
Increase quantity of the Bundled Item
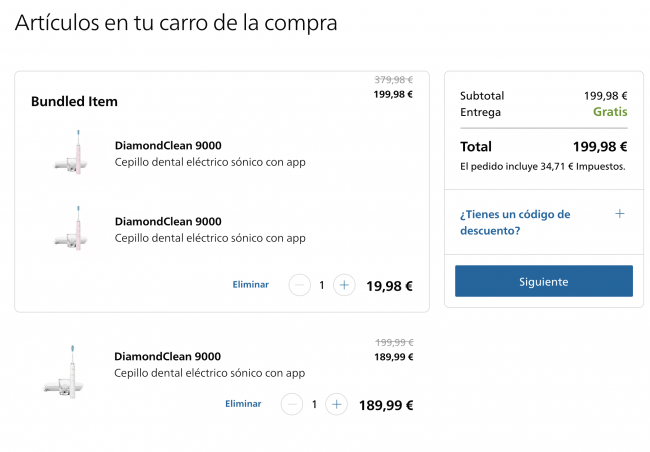(x=344, y=285)
